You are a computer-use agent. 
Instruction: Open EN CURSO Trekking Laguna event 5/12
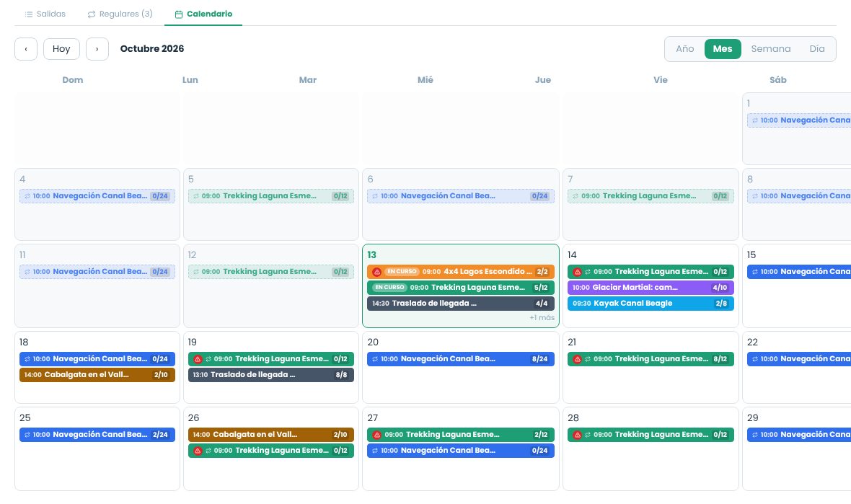point(460,288)
